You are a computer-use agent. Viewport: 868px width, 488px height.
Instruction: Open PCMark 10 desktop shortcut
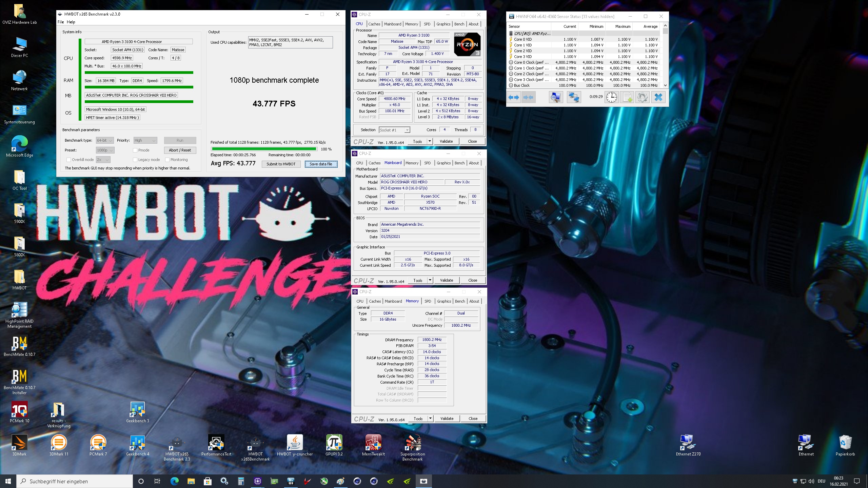[x=19, y=412]
